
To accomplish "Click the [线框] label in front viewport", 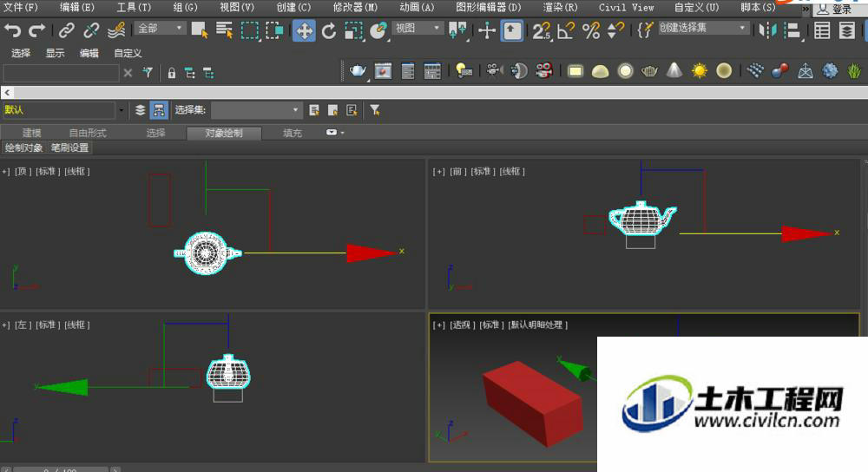I will (512, 172).
